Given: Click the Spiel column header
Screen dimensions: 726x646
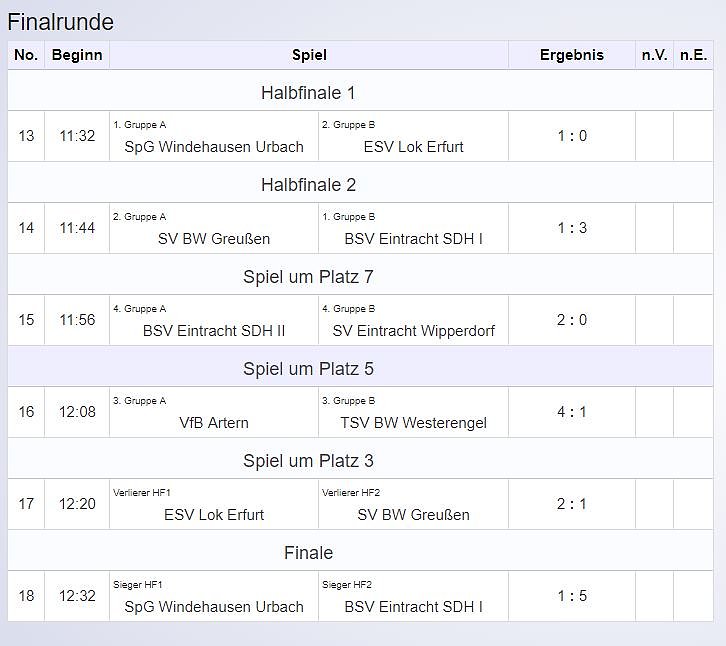Looking at the screenshot, I should [309, 55].
